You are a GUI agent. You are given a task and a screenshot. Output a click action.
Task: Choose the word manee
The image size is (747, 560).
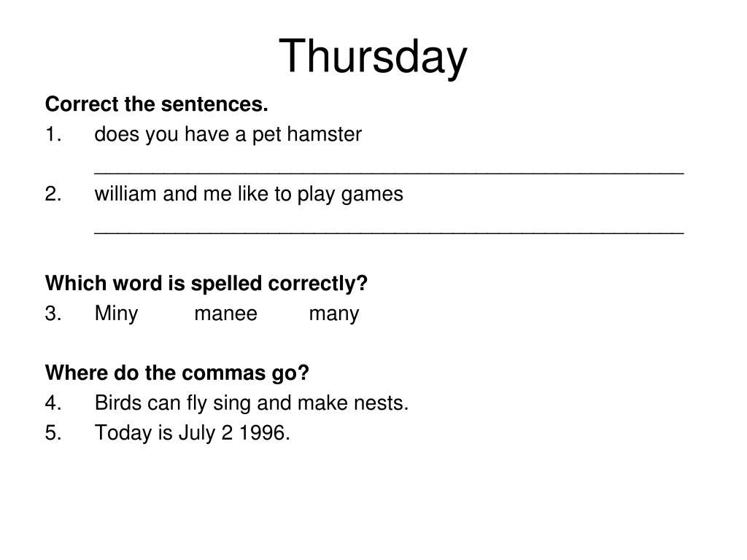point(226,314)
